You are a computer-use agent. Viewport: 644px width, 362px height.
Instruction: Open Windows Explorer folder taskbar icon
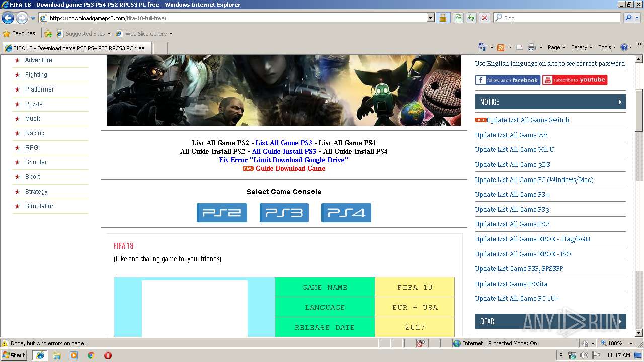pos(57,355)
